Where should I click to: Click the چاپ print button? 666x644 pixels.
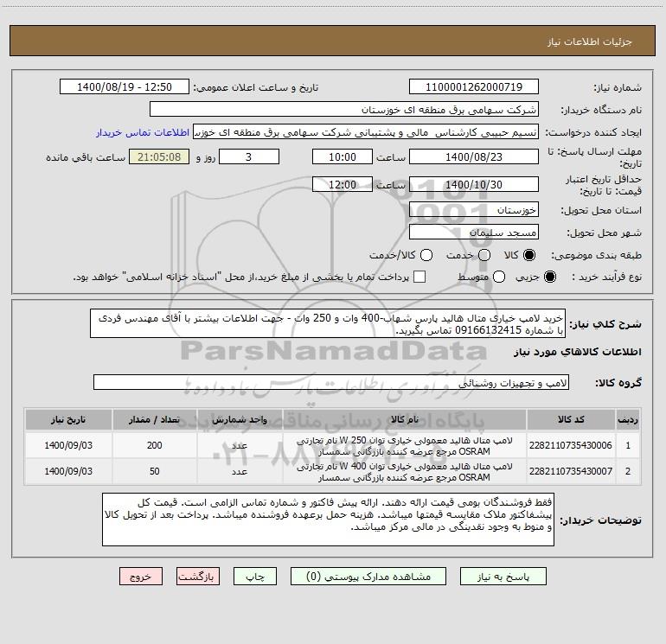point(255,577)
